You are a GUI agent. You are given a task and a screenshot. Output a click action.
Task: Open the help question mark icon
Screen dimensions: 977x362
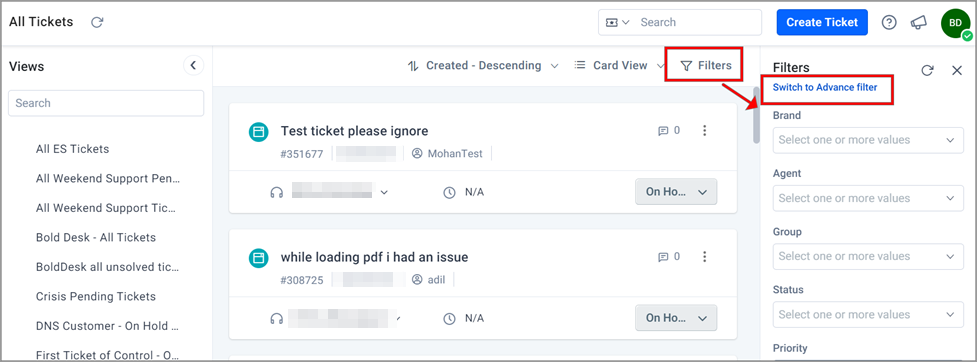coord(889,22)
